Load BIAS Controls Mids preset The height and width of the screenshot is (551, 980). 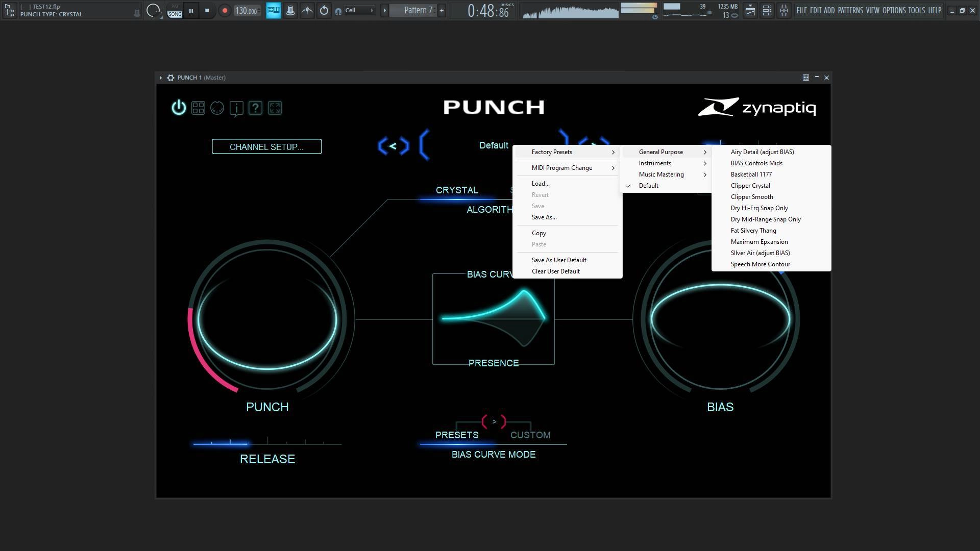coord(771,163)
